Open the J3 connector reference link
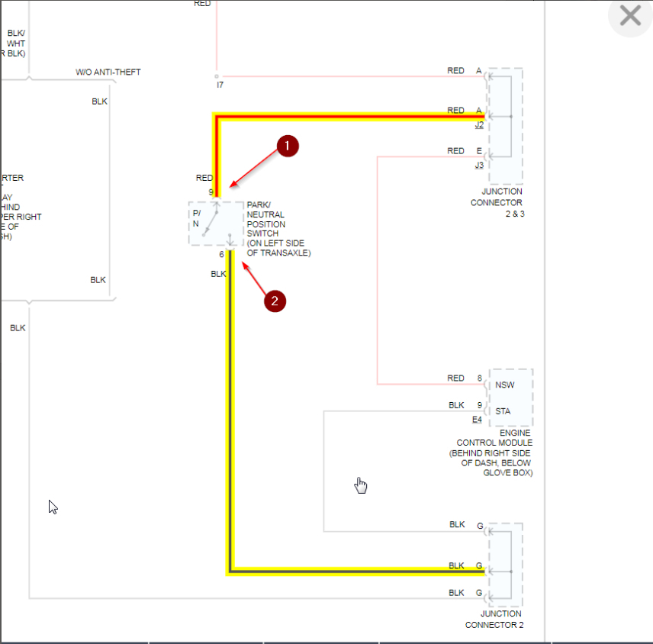653x644 pixels. [x=479, y=165]
